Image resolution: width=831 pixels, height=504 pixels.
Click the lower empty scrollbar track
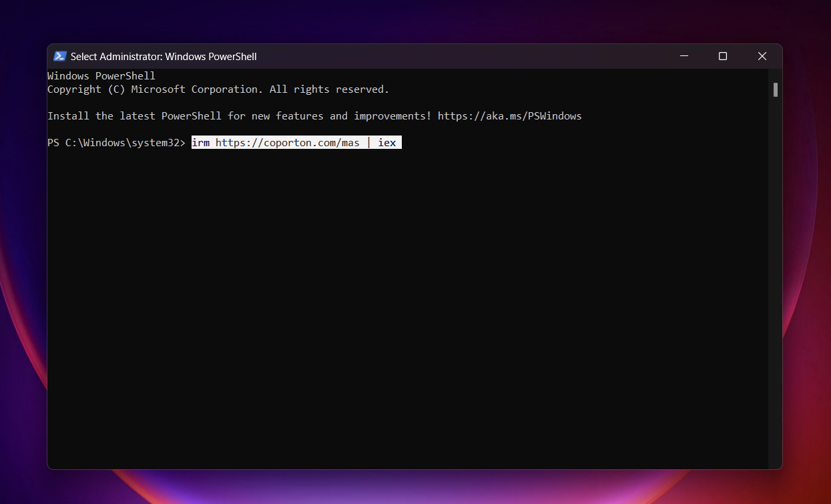[775, 300]
